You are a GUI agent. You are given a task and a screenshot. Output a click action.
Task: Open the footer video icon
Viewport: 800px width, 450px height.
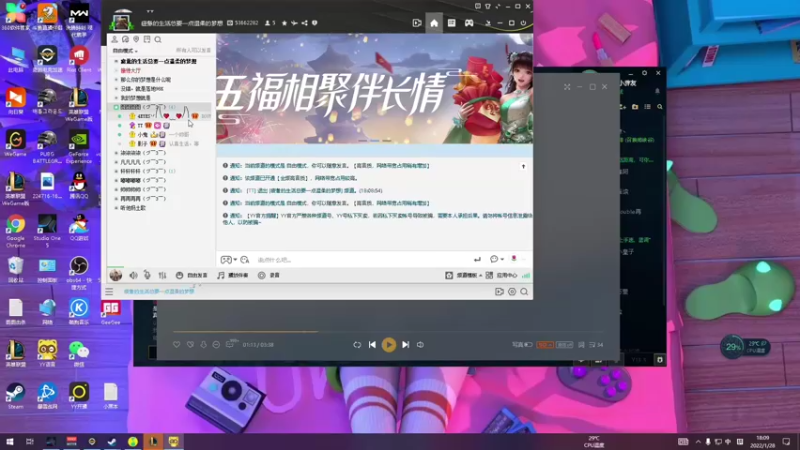pos(499,292)
